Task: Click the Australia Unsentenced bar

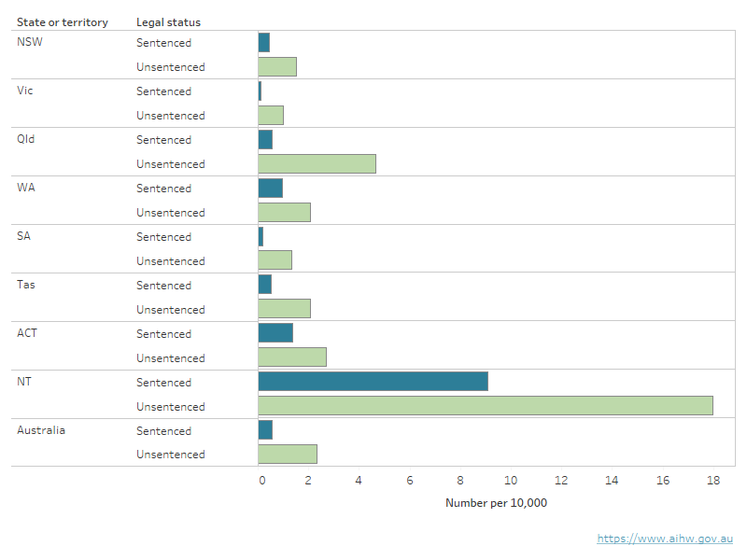Action: point(288,455)
